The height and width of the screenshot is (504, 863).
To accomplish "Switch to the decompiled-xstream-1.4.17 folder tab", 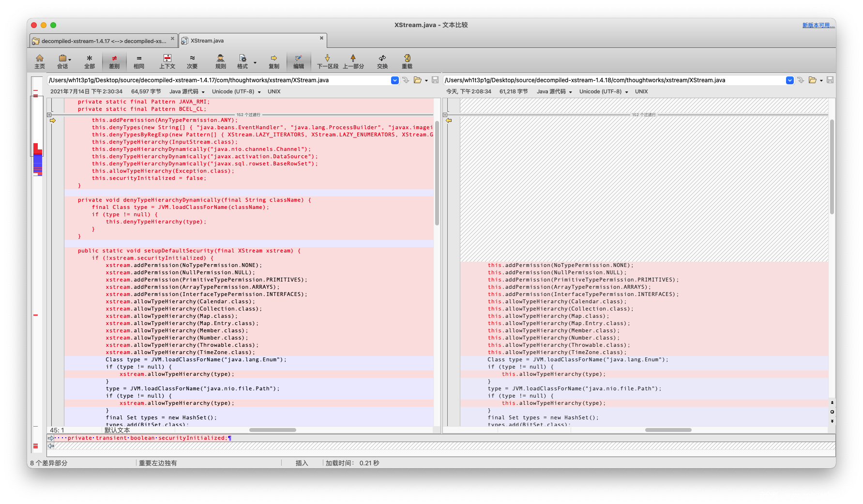I will [x=103, y=41].
